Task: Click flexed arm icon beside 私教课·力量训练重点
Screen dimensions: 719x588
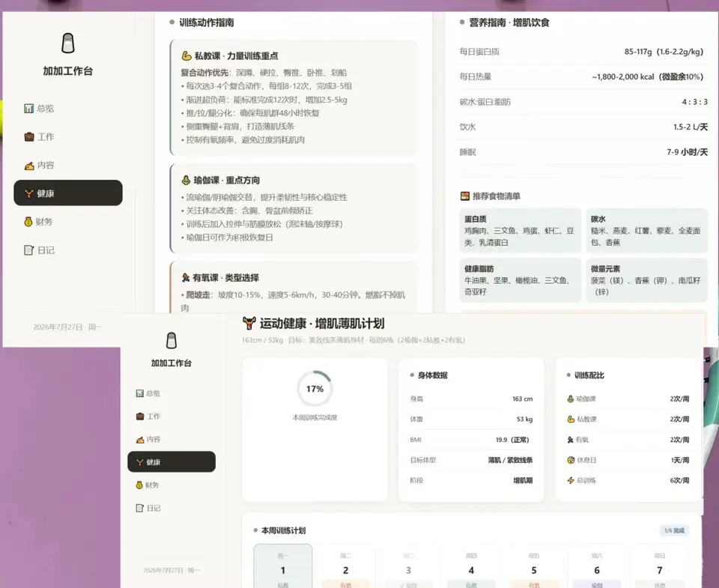Action: [186, 55]
